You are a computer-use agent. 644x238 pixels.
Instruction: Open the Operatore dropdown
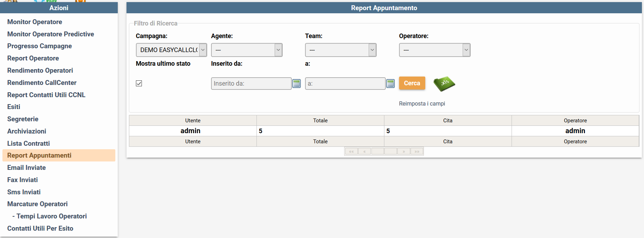(435, 50)
